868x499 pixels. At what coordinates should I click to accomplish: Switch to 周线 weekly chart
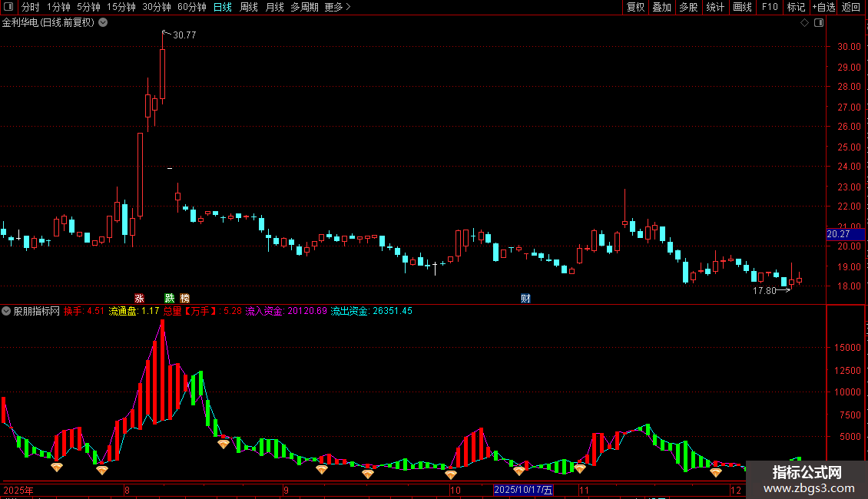pyautogui.click(x=249, y=7)
